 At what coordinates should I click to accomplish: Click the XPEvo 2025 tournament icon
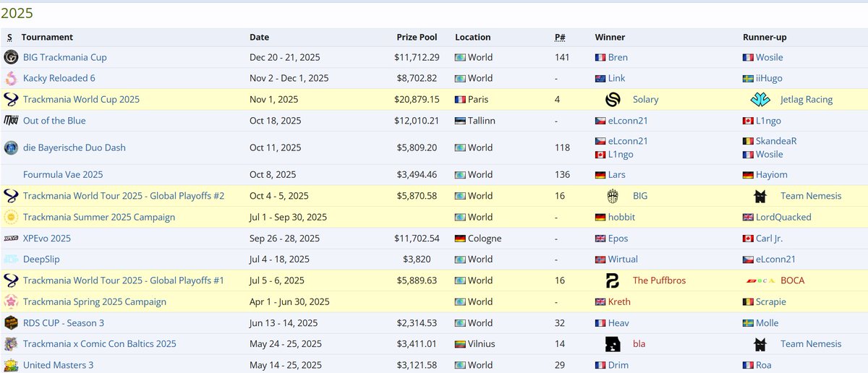click(x=11, y=238)
